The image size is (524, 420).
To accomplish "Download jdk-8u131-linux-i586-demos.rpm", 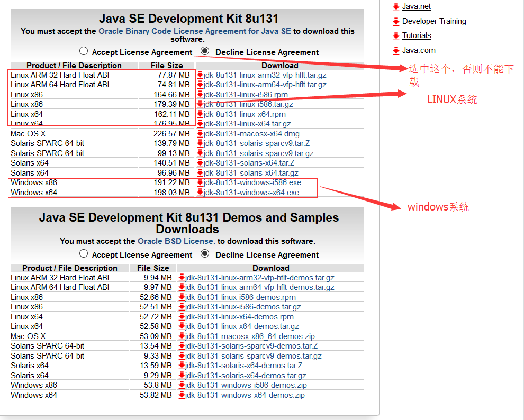I will pos(241,297).
